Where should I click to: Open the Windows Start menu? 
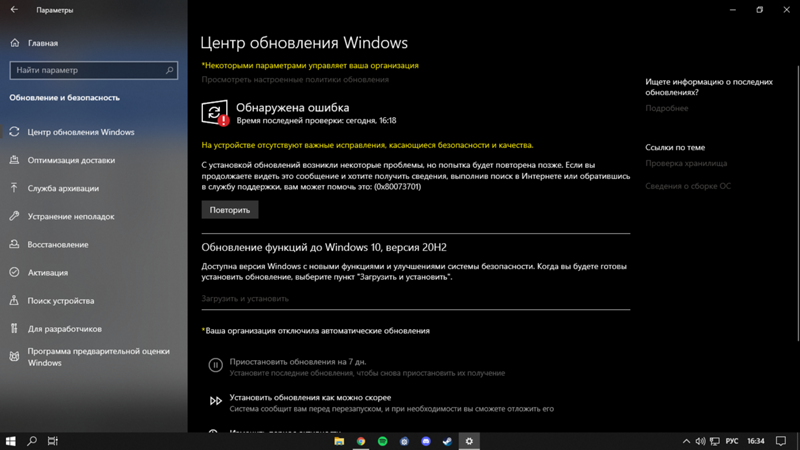tap(10, 441)
